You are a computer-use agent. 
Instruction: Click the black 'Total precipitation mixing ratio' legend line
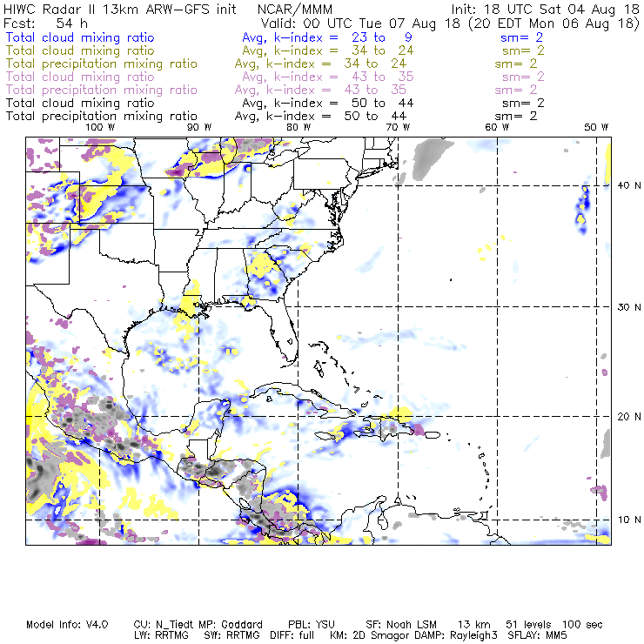[102, 117]
